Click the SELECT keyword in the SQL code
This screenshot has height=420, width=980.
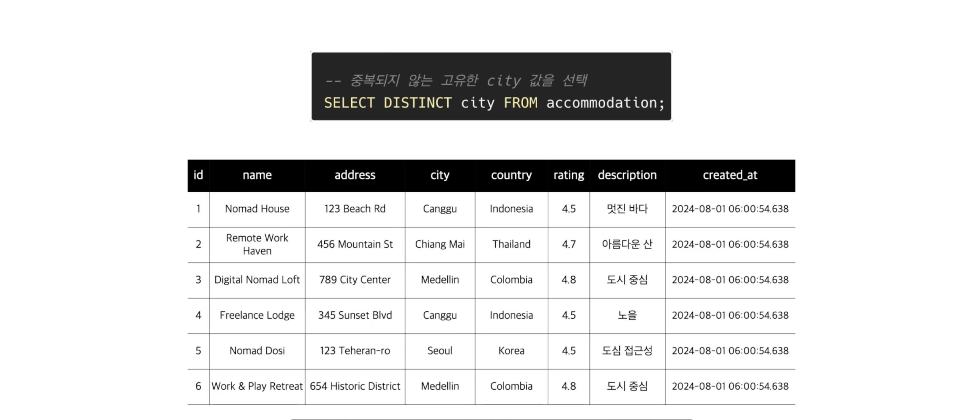[349, 103]
